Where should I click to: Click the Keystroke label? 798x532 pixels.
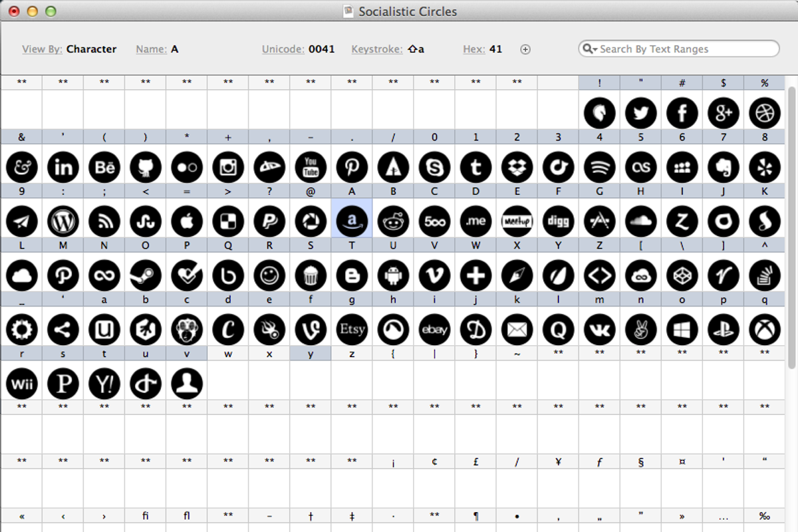click(377, 49)
